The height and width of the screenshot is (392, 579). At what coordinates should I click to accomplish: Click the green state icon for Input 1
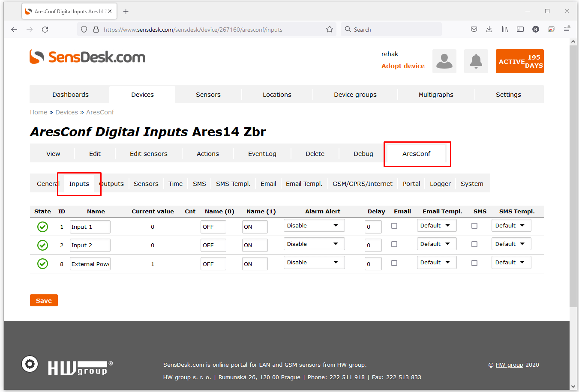pos(42,227)
